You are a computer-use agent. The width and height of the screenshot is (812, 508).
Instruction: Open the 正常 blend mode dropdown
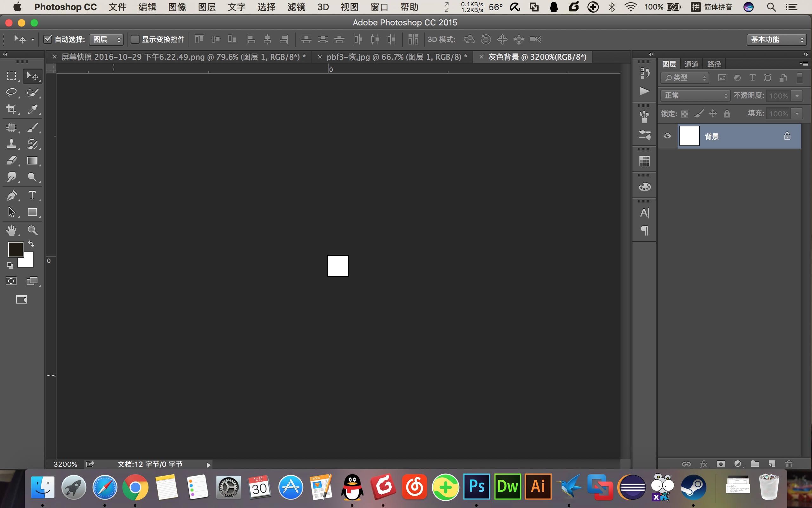[695, 96]
